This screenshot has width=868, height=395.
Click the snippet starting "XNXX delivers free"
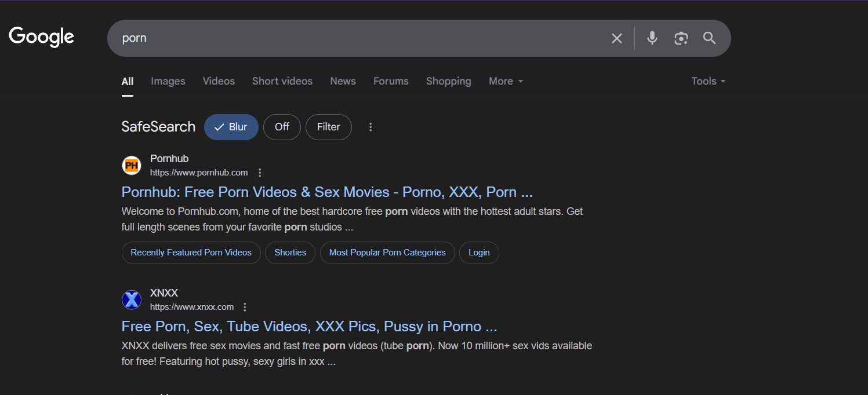(357, 354)
